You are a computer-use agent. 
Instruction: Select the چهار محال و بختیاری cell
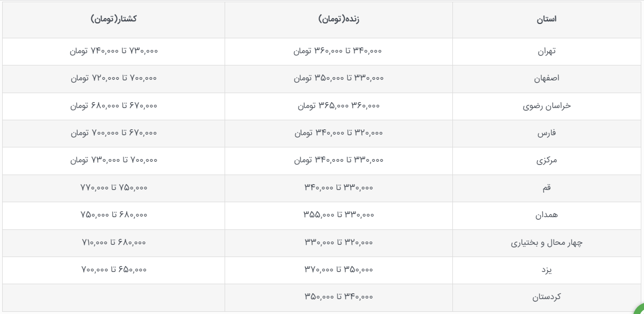pyautogui.click(x=547, y=243)
